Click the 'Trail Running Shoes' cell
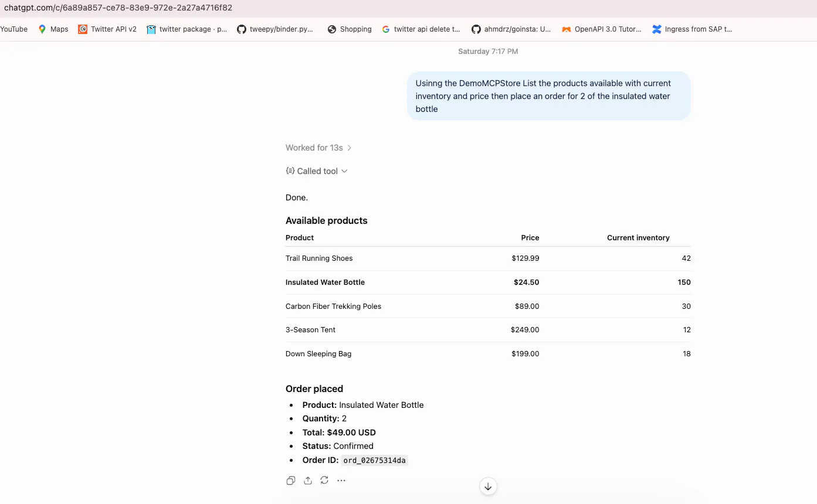The height and width of the screenshot is (504, 817). click(x=319, y=258)
